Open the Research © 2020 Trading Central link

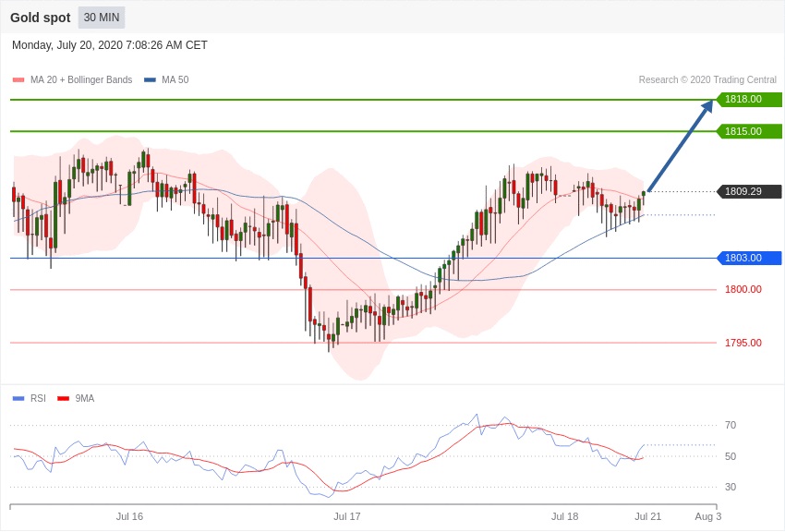[707, 80]
